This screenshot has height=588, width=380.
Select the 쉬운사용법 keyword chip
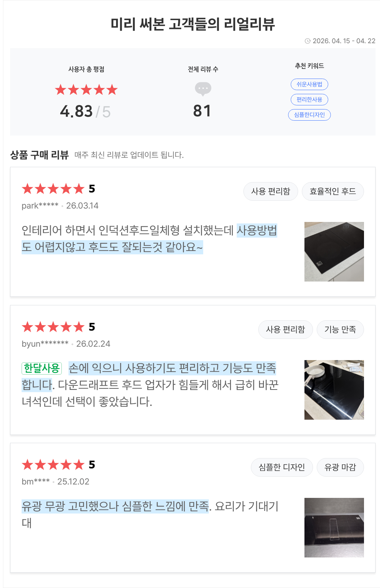[309, 85]
